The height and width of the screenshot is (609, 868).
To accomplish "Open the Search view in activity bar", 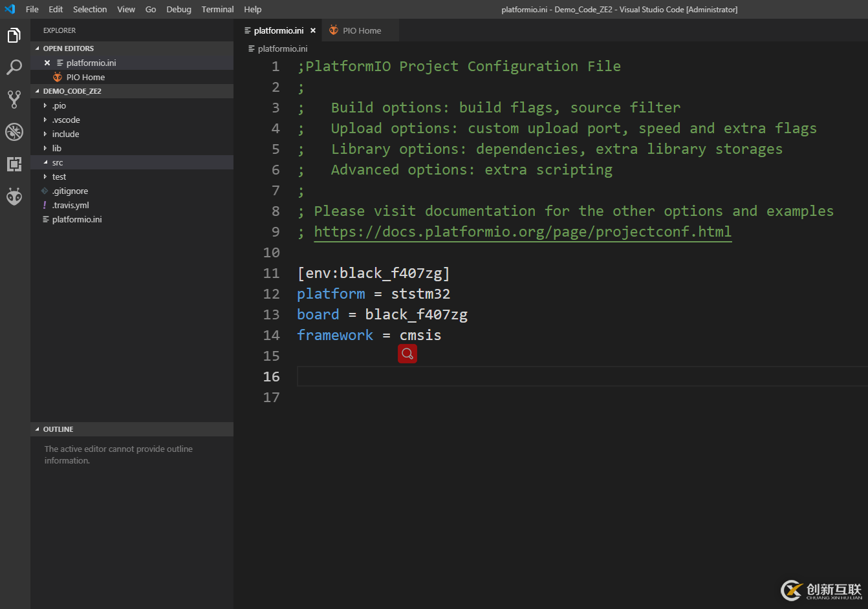I will 14,67.
